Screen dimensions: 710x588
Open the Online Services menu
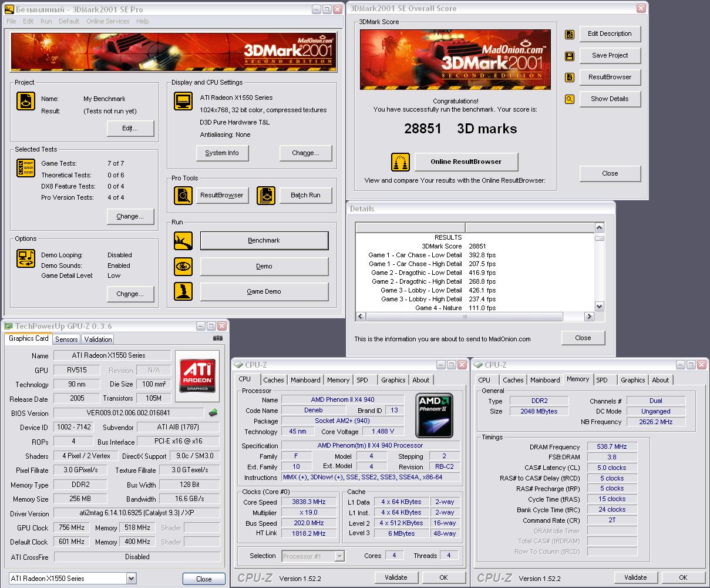[108, 21]
